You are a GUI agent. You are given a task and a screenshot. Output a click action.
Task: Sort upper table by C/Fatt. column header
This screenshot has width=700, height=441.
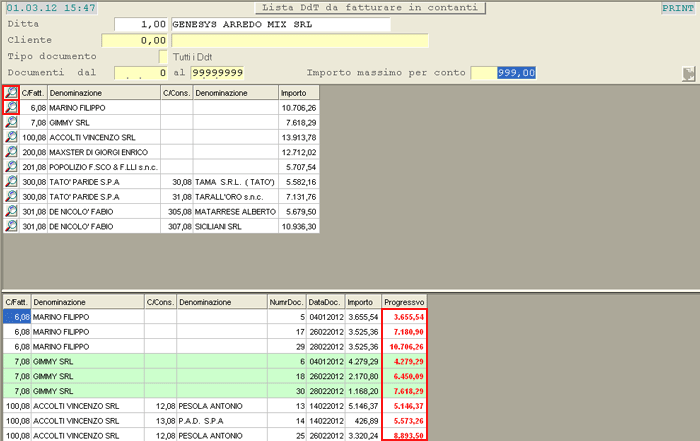point(33,93)
